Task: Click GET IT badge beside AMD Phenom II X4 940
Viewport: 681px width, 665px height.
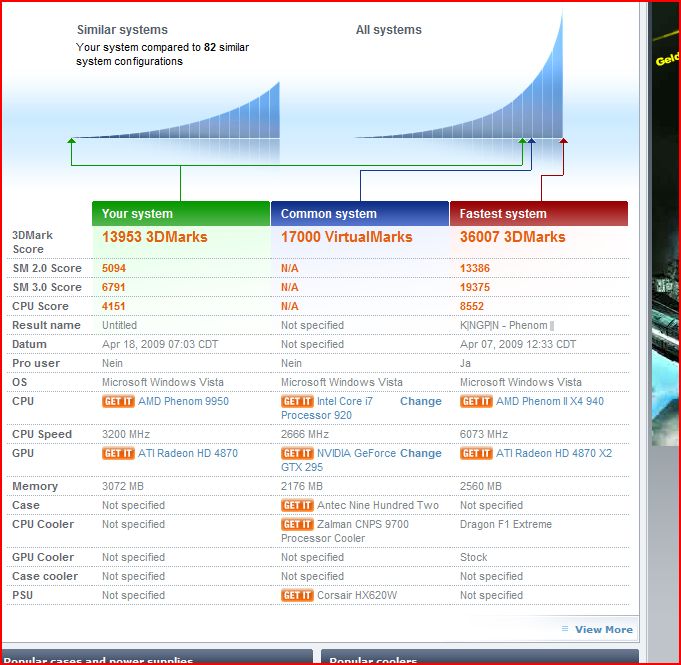Action: click(476, 401)
